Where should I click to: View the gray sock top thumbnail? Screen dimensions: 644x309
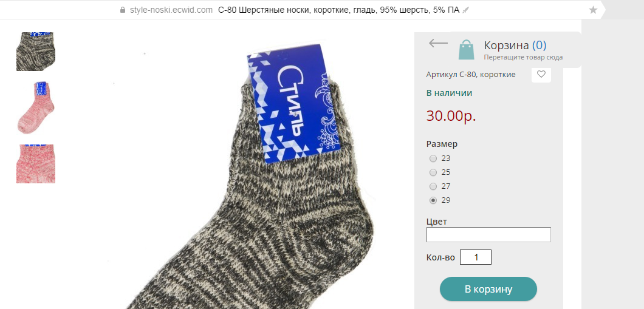[x=36, y=51]
